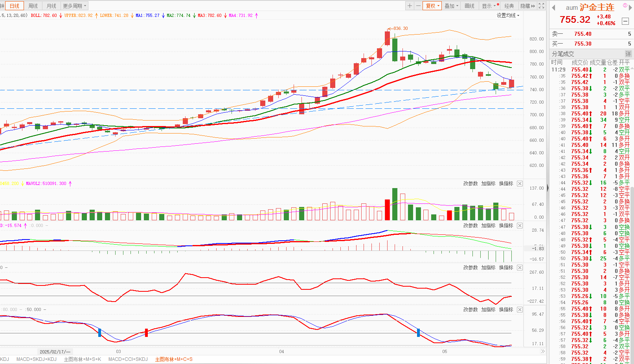The image size is (634, 364).
Task: Switch to 月线 monthly period
Action: tap(51, 6)
